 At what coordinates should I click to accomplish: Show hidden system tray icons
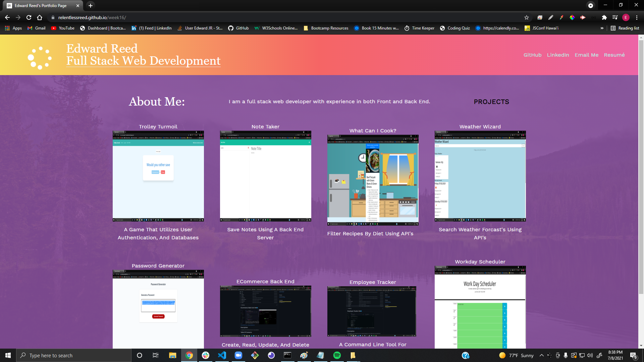click(x=541, y=355)
